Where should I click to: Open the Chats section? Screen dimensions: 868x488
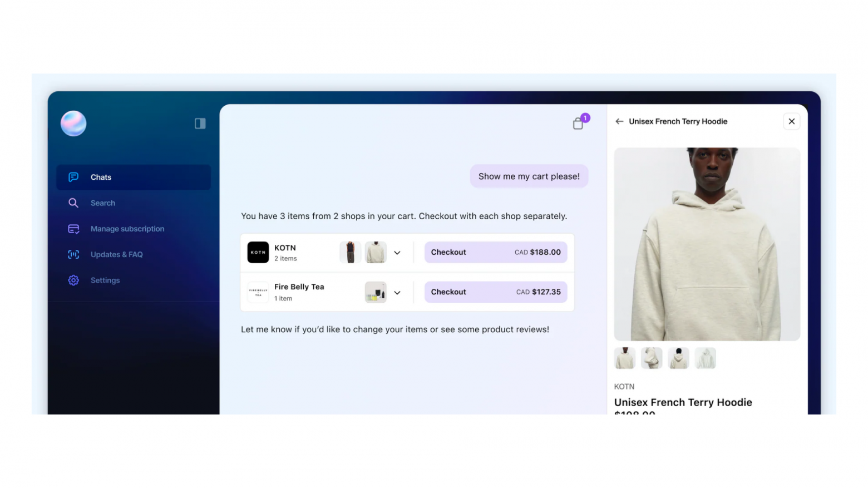point(101,177)
